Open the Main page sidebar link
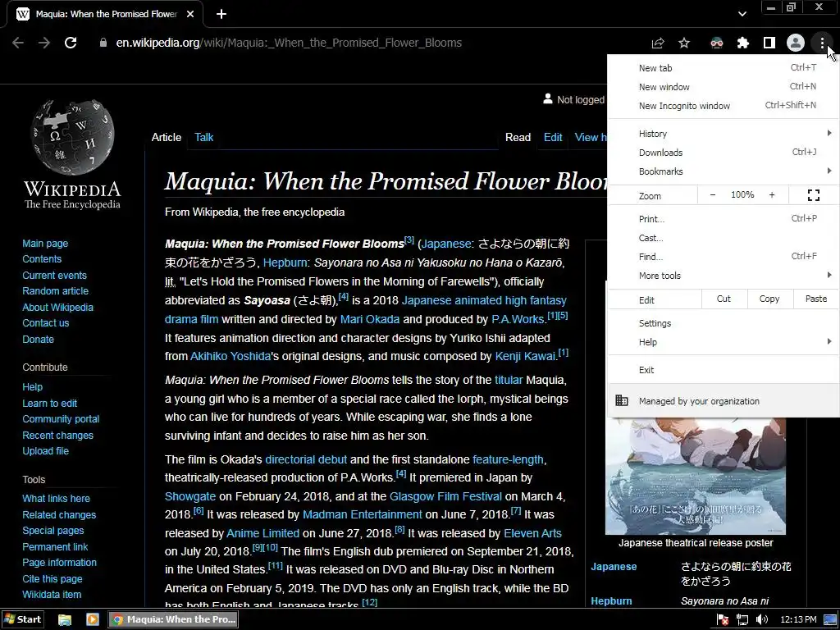The image size is (840, 630). coord(45,243)
